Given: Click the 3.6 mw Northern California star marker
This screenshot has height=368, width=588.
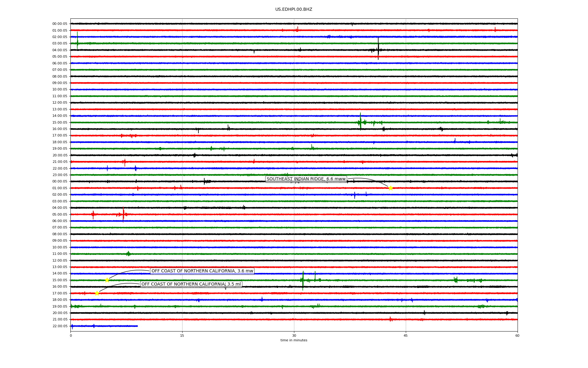Looking at the screenshot, I should pyautogui.click(x=107, y=280).
